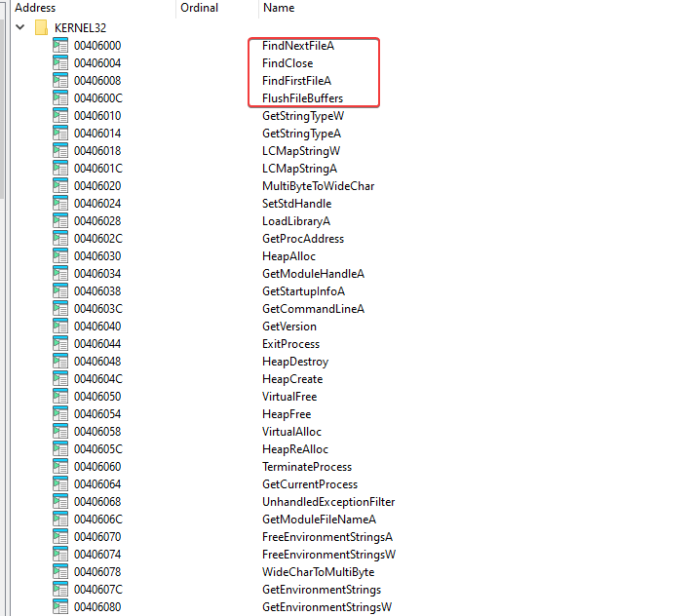
Task: Select the LCMapStringW import name
Action: click(301, 151)
